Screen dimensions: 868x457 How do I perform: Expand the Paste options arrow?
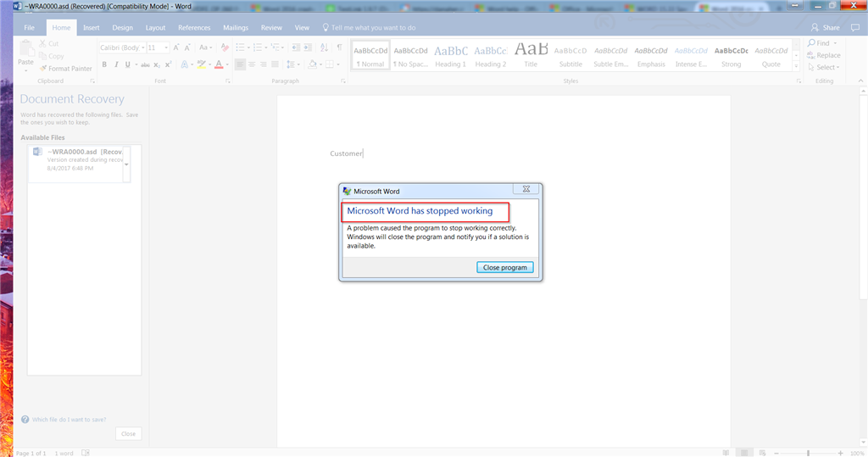25,70
